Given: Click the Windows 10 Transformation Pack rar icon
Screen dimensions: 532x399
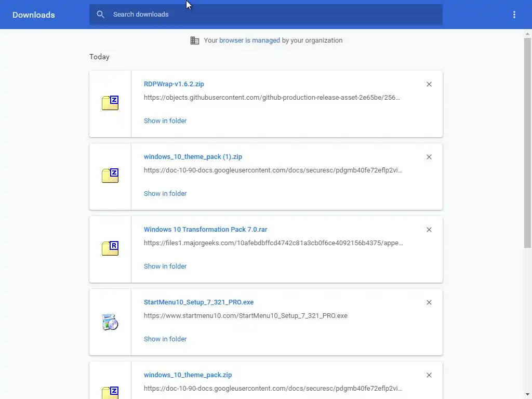Looking at the screenshot, I should point(110,248).
